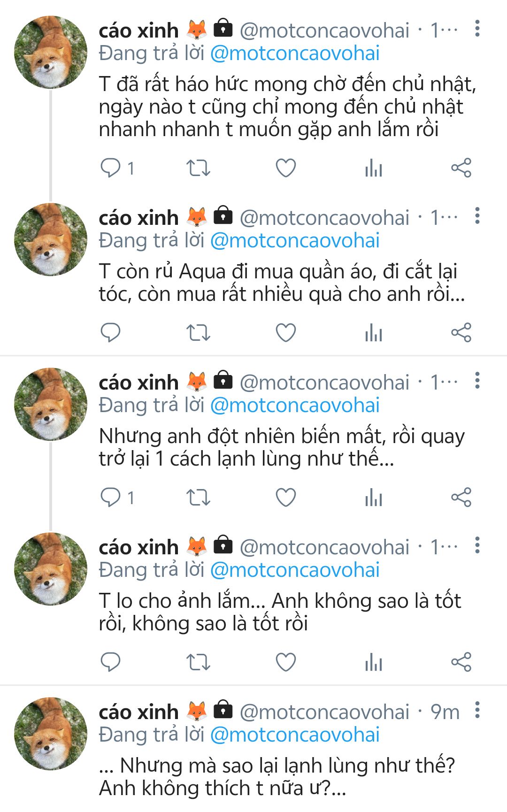Viewport: 507px width, 812px height.
Task: Open replies on the 'đột nhiên biến mất' tweet
Action: 111,498
